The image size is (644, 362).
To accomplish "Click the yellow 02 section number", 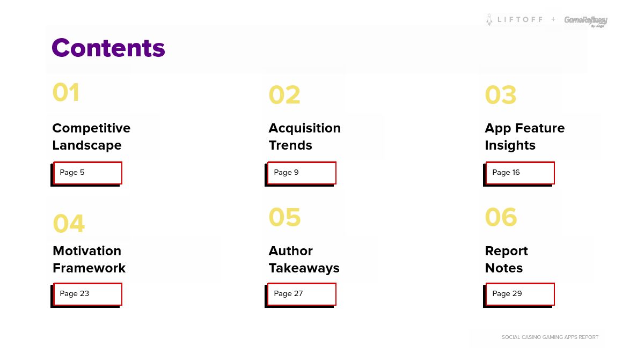I will (x=284, y=95).
